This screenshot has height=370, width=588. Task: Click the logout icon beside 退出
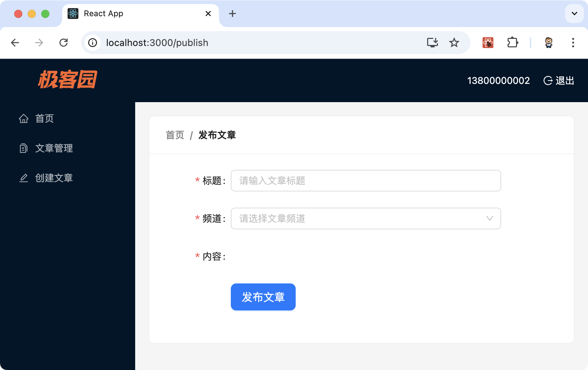point(548,81)
